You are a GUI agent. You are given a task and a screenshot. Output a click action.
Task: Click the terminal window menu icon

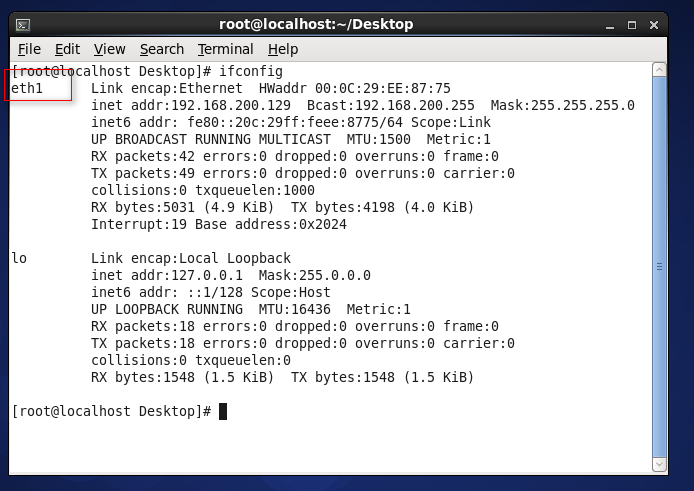23,24
